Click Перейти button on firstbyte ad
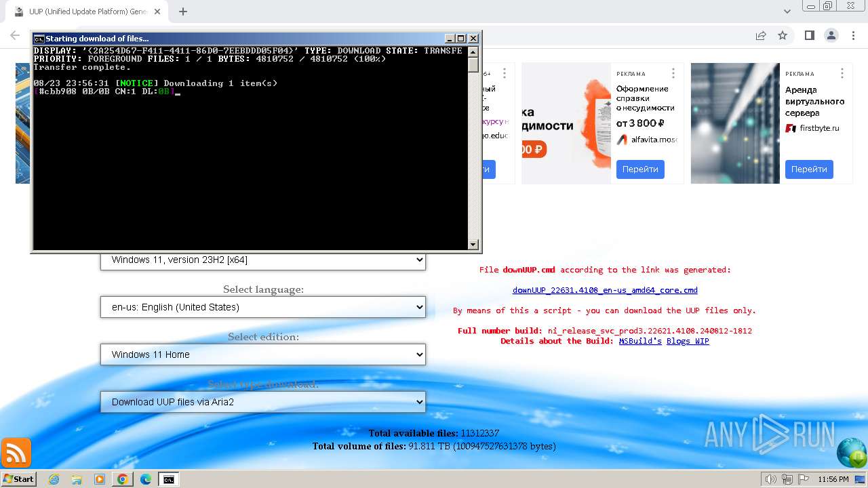The image size is (868, 488). [809, 169]
